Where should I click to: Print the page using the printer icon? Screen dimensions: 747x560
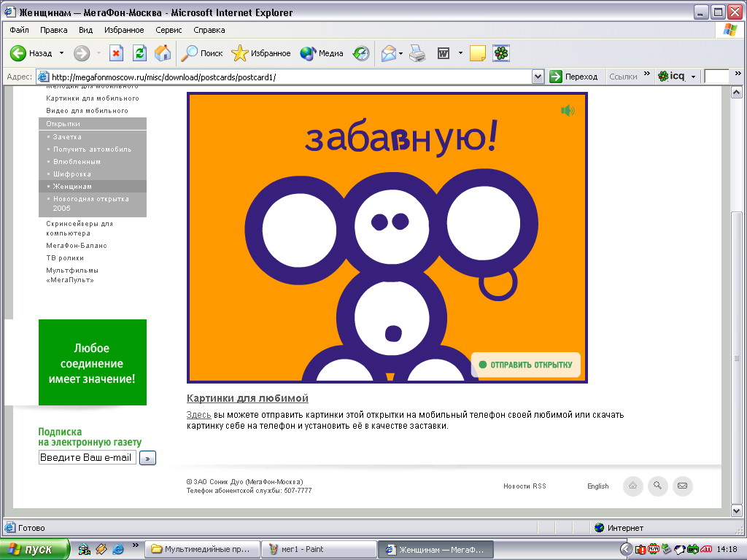tap(417, 53)
